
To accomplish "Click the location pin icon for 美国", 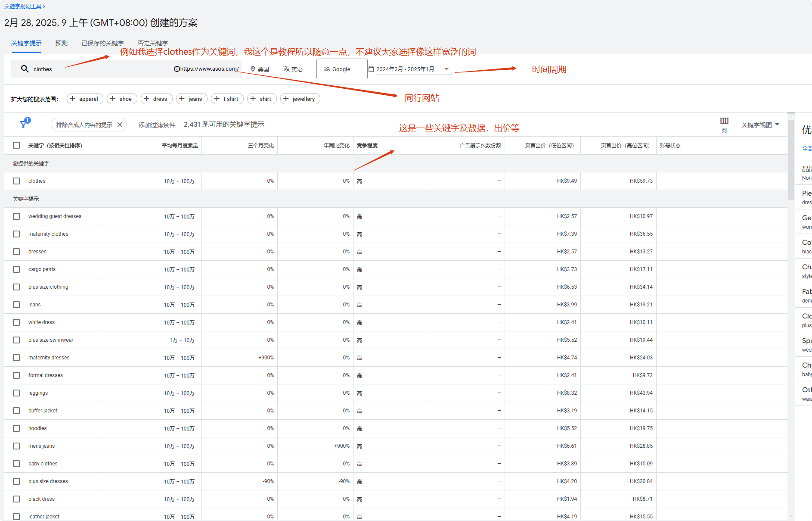I will click(253, 69).
